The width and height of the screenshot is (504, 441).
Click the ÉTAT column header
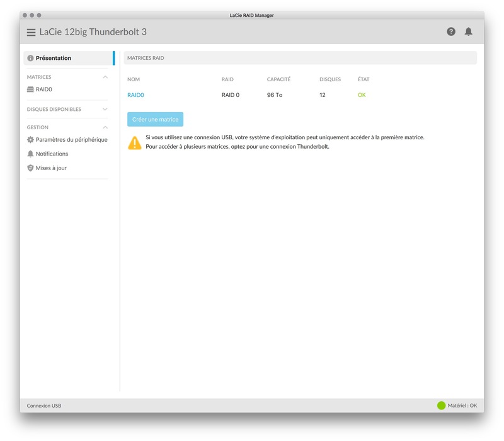point(364,79)
